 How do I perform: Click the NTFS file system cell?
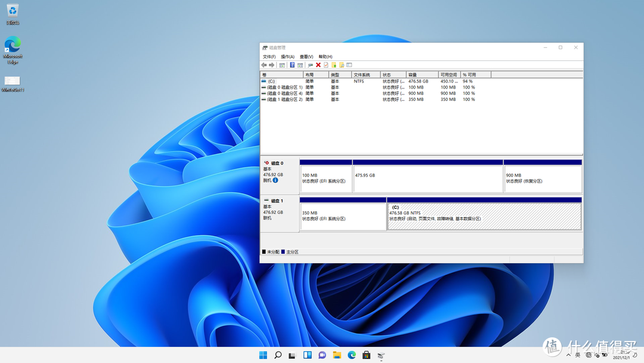(x=359, y=81)
